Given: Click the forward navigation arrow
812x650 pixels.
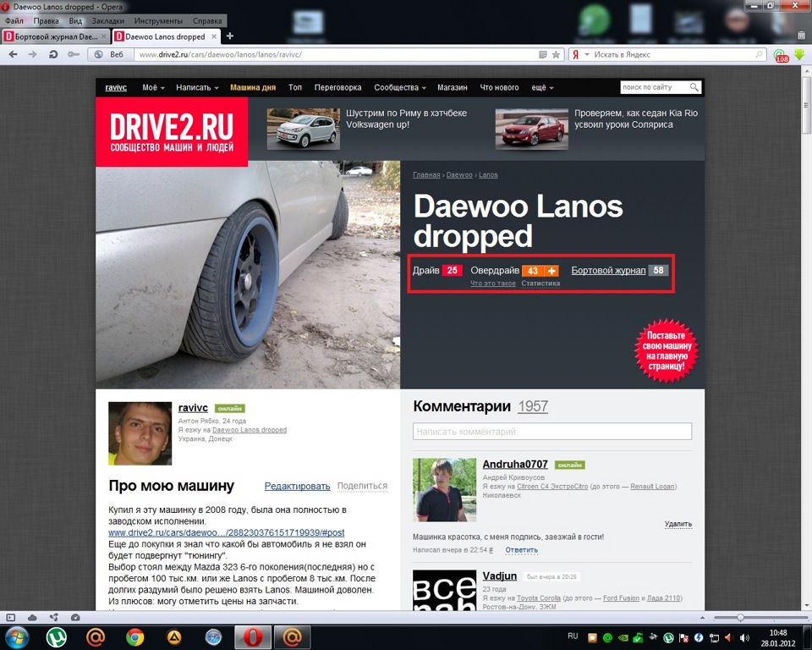Looking at the screenshot, I should (33, 54).
